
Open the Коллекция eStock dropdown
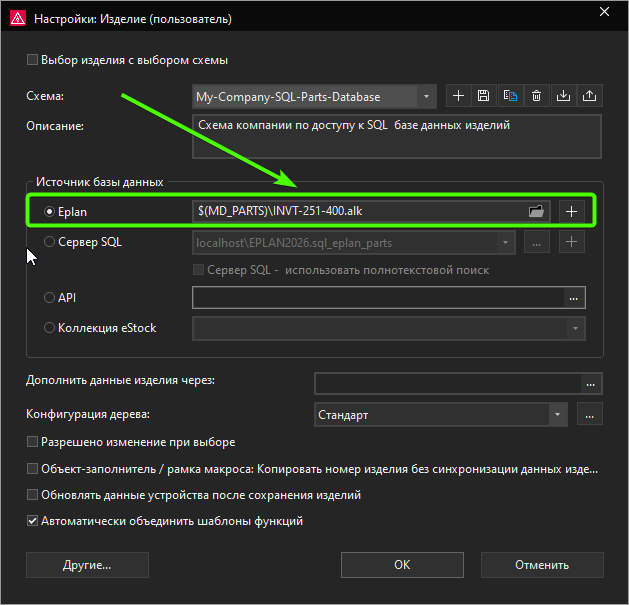pos(389,328)
